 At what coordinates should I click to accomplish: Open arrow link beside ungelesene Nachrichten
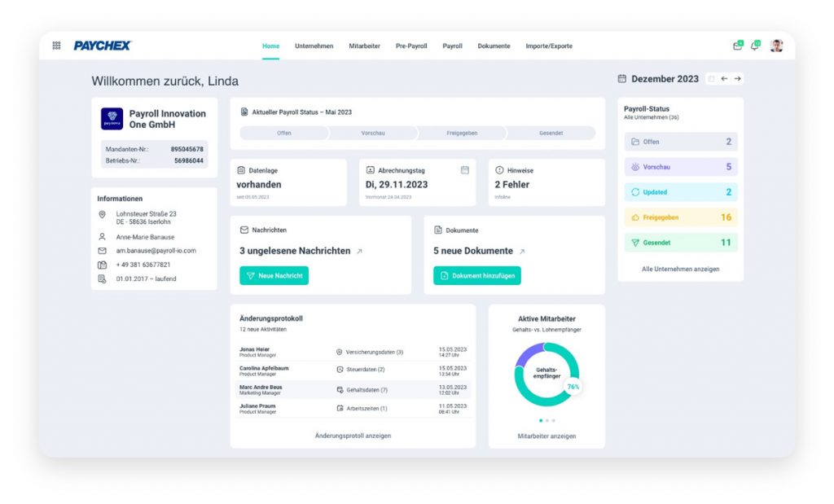(x=359, y=252)
